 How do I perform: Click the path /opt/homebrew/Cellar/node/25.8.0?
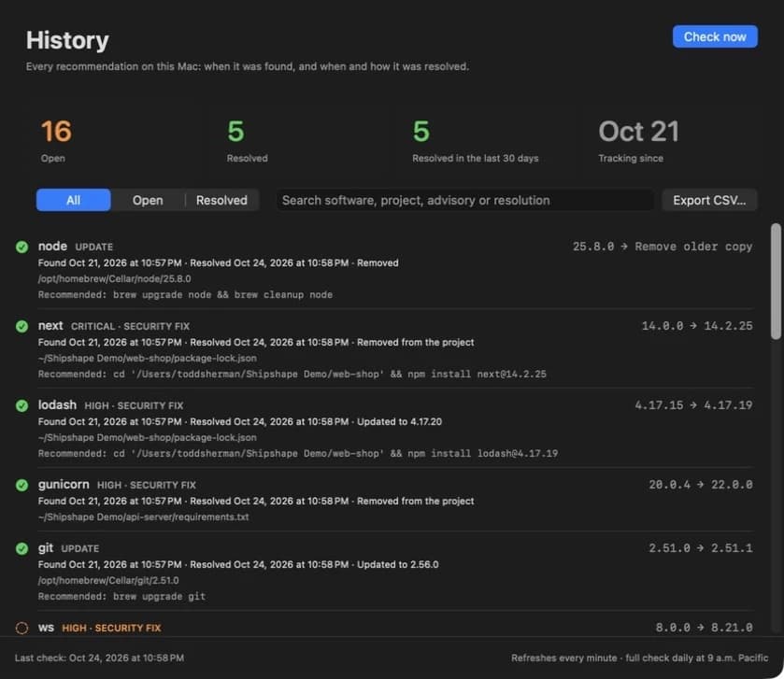click(115, 279)
